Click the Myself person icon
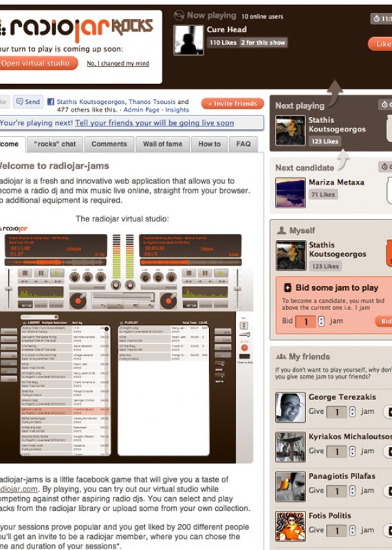The image size is (392, 550). [281, 230]
